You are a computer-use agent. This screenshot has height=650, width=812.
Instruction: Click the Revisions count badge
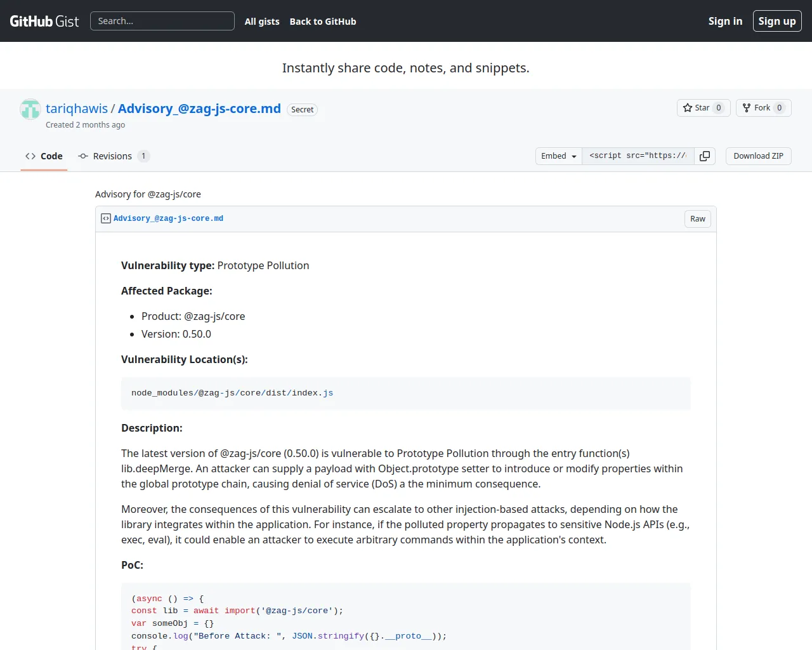coord(143,156)
